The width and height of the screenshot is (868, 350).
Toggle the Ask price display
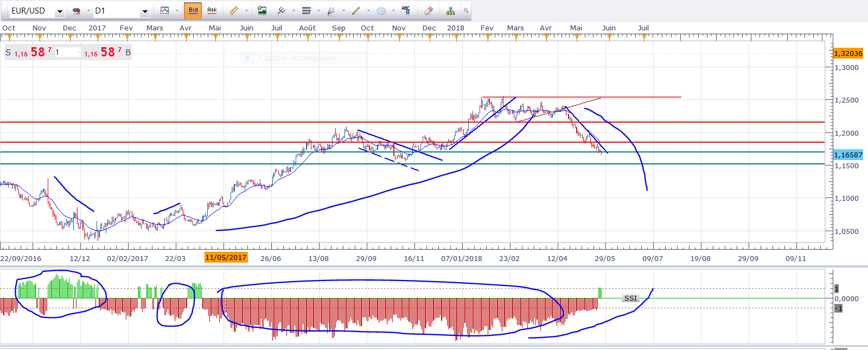[212, 10]
